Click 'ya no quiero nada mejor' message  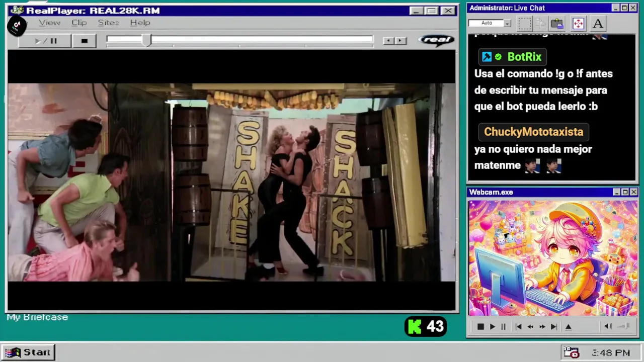point(533,149)
